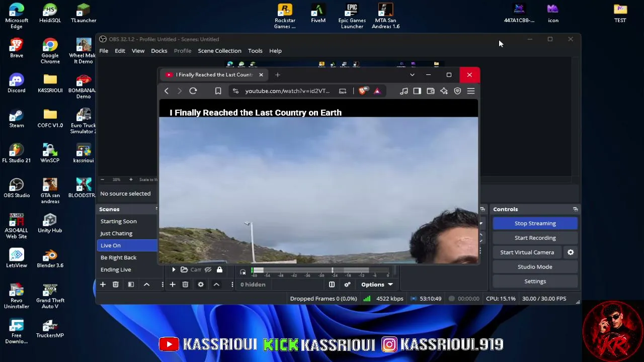
Task: Open Steam desktop shortcut
Action: click(x=16, y=118)
